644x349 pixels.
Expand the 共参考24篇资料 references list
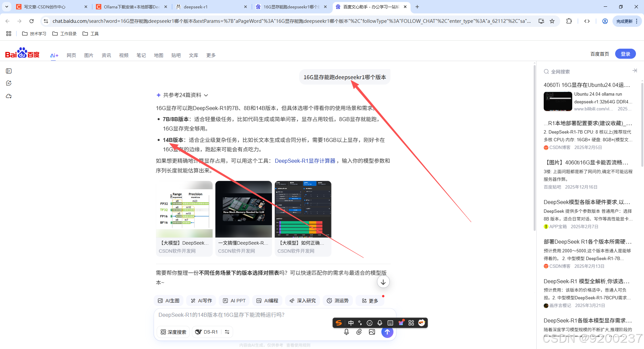[182, 95]
